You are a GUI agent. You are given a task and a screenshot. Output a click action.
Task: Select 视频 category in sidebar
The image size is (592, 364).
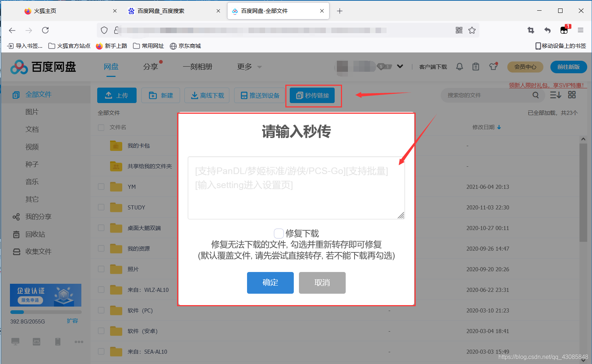(x=32, y=147)
